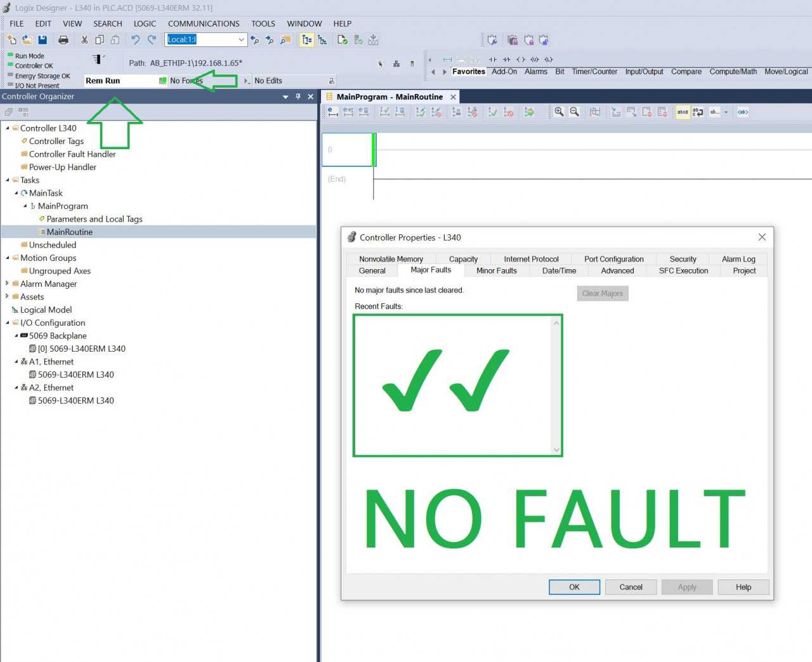Expand the Assets tree node
Viewport: 812px width, 662px height.
(x=8, y=296)
